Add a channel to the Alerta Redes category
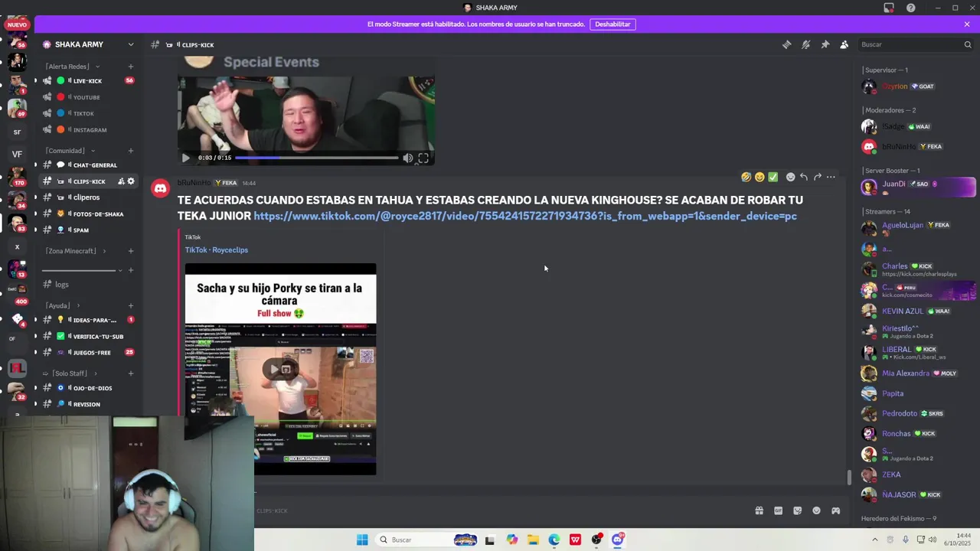 click(131, 67)
